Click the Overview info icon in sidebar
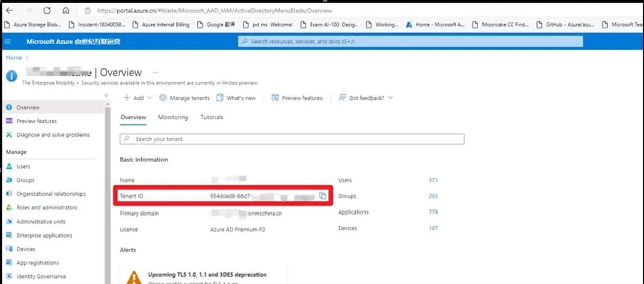The width and height of the screenshot is (644, 284). point(9,107)
